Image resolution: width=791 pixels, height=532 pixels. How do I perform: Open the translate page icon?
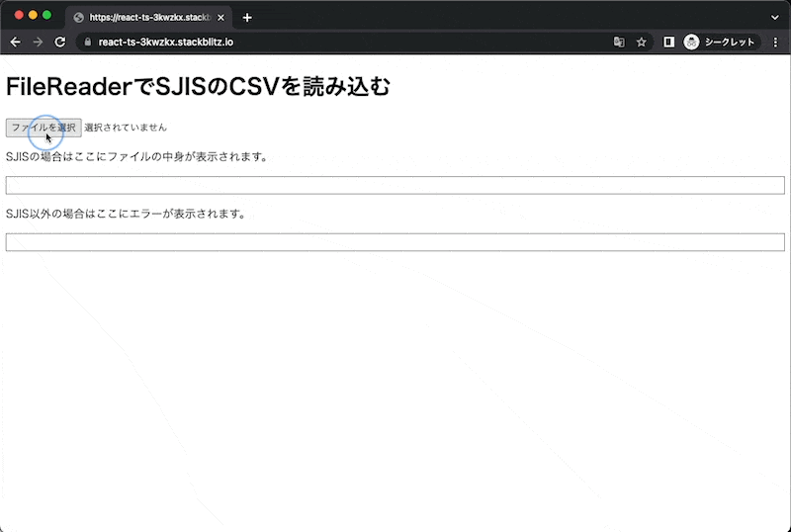(619, 43)
